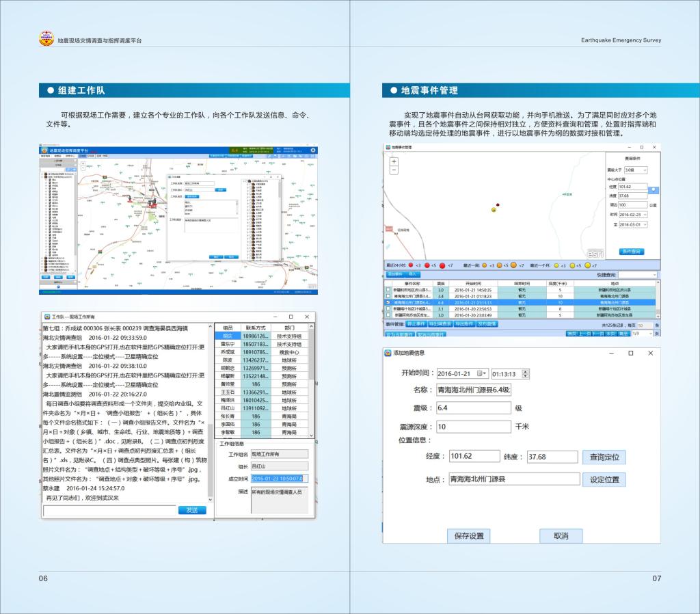
Task: Click the 震源深度 input field
Action: (x=473, y=427)
